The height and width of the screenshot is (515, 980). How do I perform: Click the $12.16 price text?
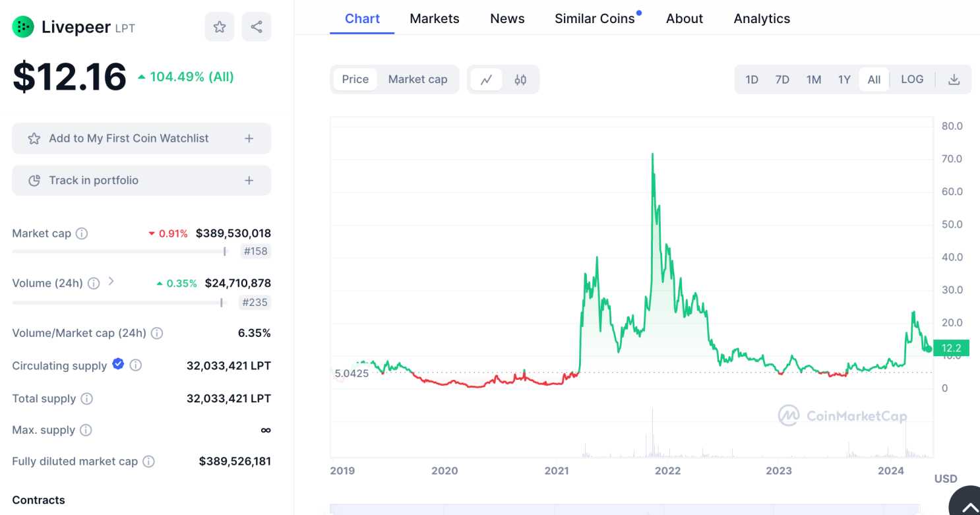point(69,76)
